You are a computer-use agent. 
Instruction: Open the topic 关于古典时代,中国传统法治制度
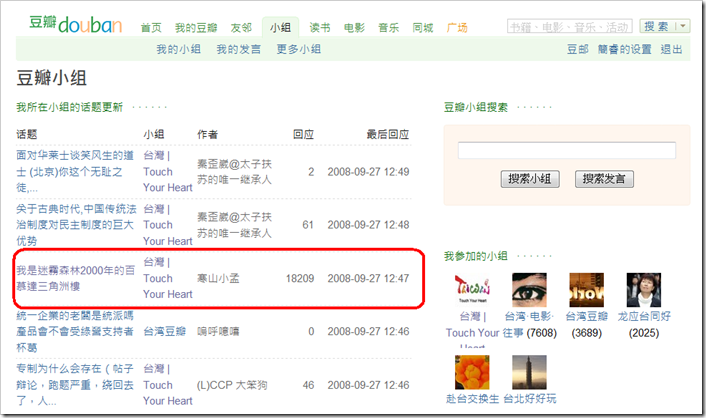tap(76, 224)
